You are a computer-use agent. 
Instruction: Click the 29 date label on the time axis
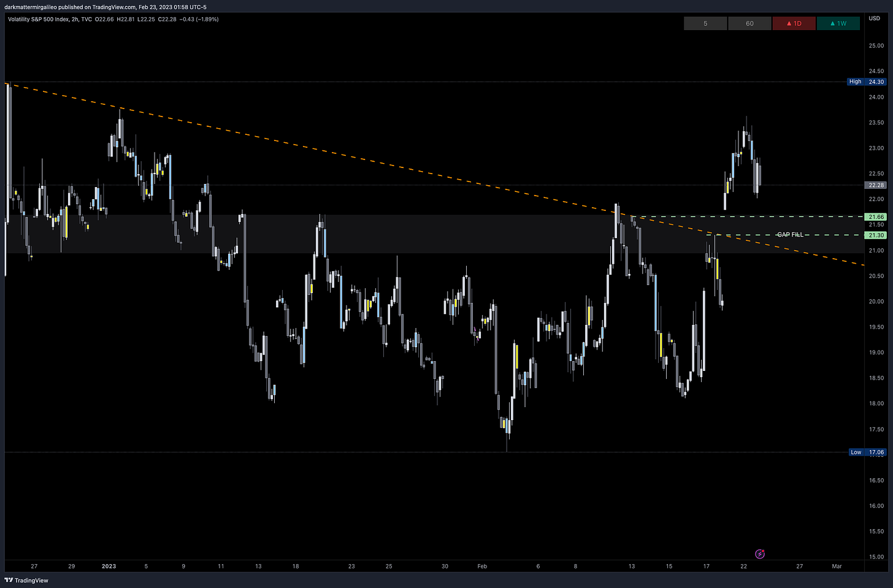(71, 566)
